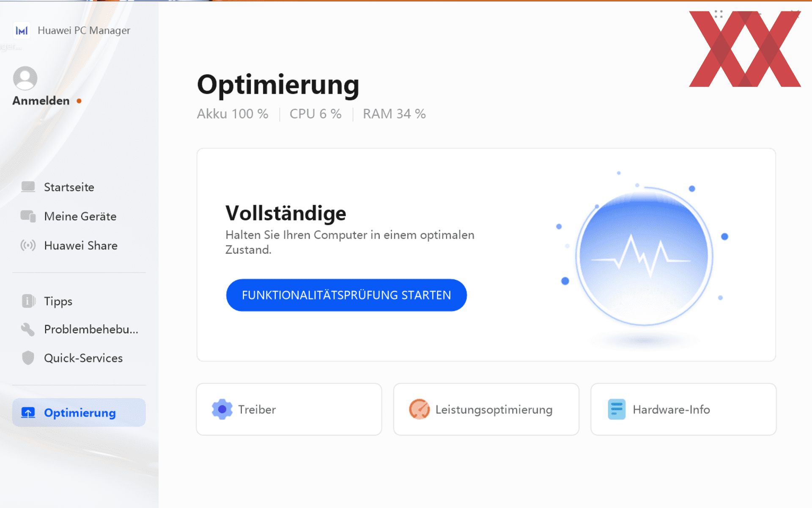Open Leistungsoptimierung panel
This screenshot has height=508, width=812.
(485, 410)
